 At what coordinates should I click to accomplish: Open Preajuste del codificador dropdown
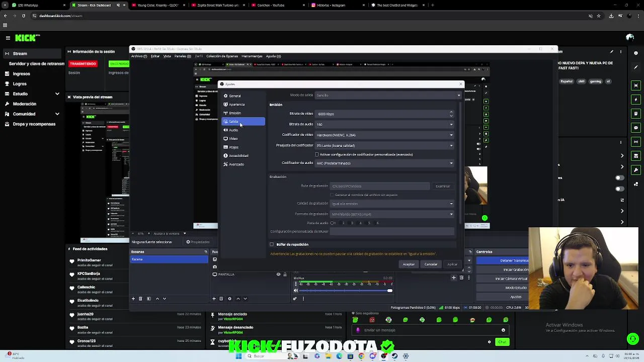384,145
